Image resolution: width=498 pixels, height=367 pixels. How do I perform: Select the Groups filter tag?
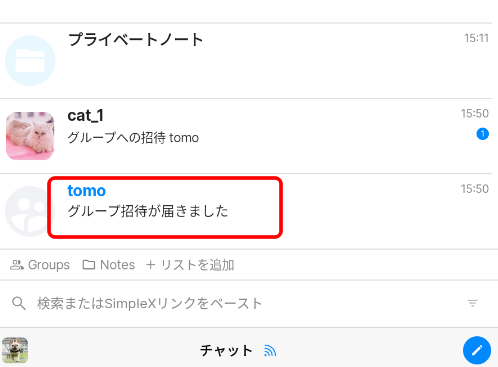(40, 265)
